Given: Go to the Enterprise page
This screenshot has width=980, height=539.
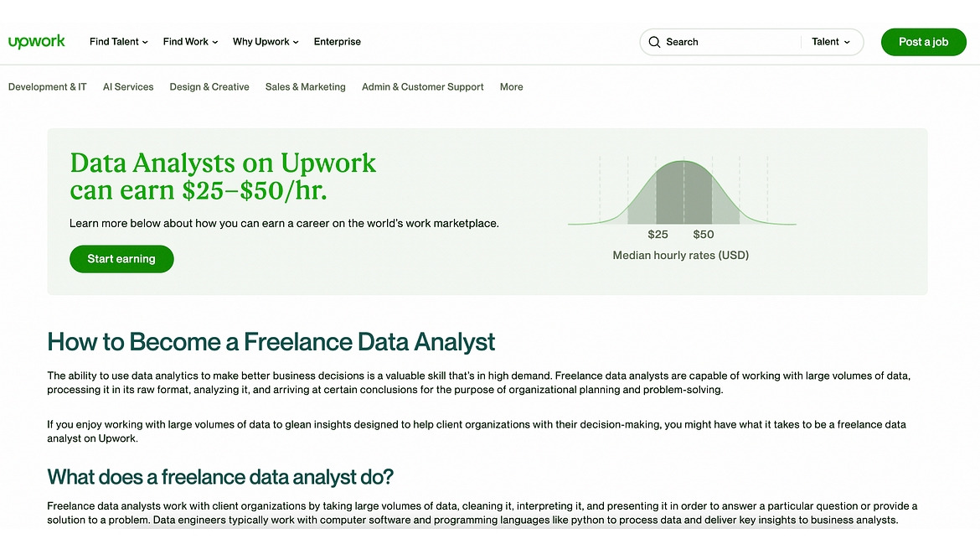Looking at the screenshot, I should 338,42.
